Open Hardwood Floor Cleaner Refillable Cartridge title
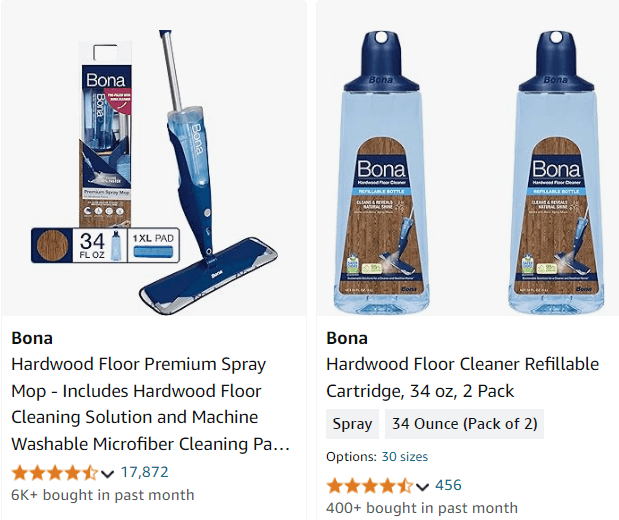619x520 pixels. point(462,377)
